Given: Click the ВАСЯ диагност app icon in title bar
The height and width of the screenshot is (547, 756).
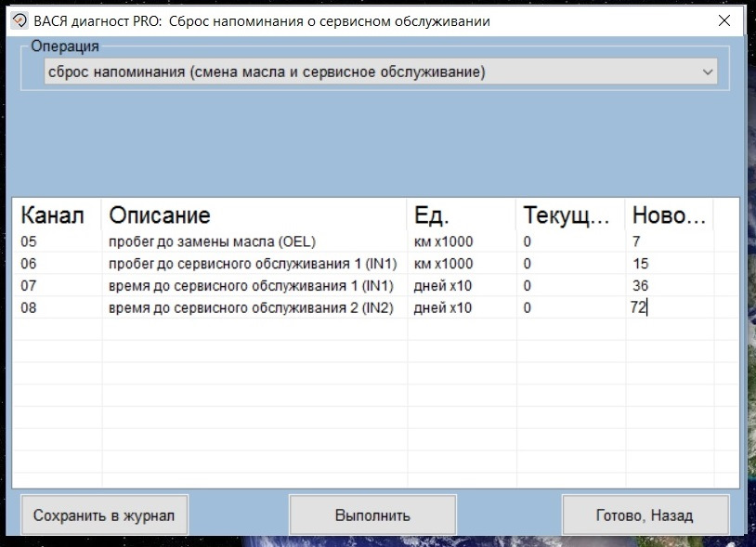Looking at the screenshot, I should (20, 21).
